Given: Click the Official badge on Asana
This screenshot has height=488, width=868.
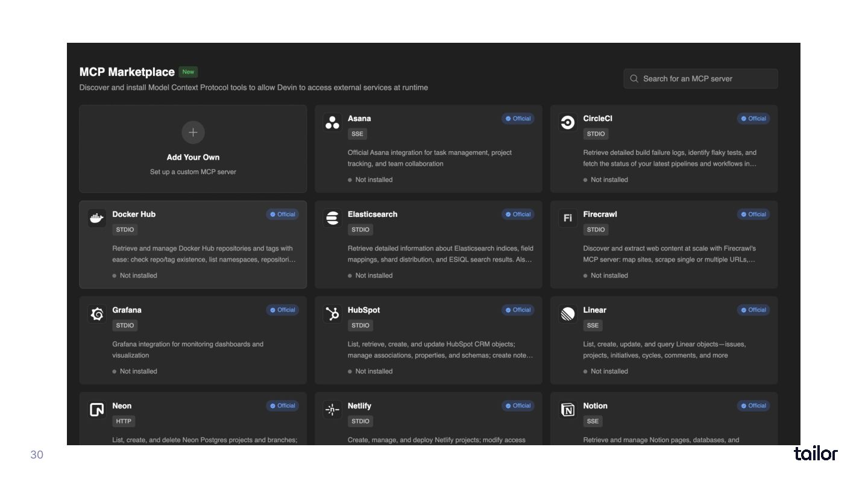Looking at the screenshot, I should coord(518,119).
